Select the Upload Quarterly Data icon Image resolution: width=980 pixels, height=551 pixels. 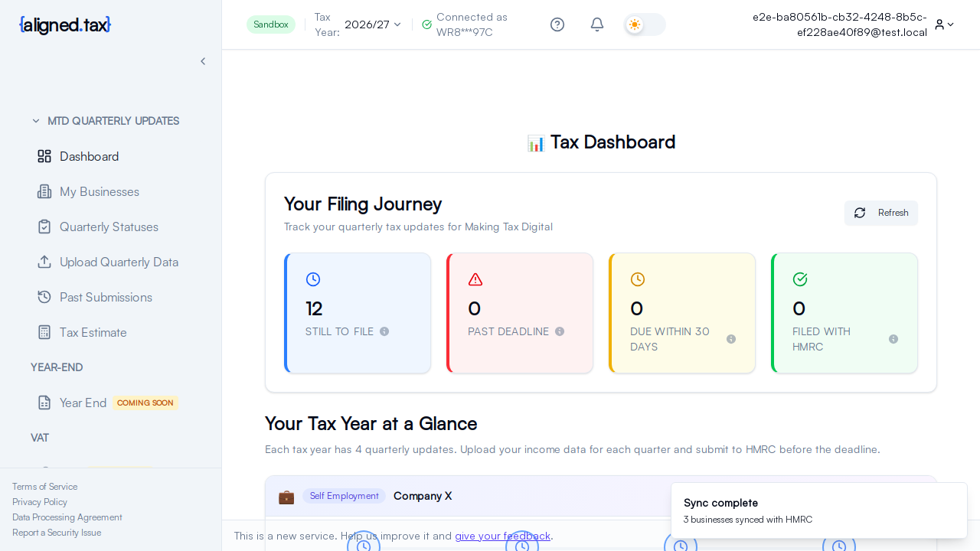pos(44,262)
